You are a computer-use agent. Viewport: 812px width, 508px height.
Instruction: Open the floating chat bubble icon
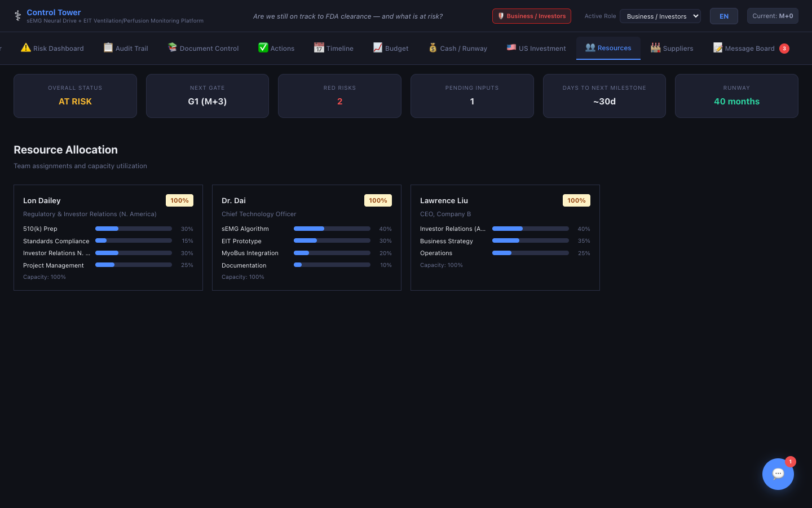pos(778,474)
